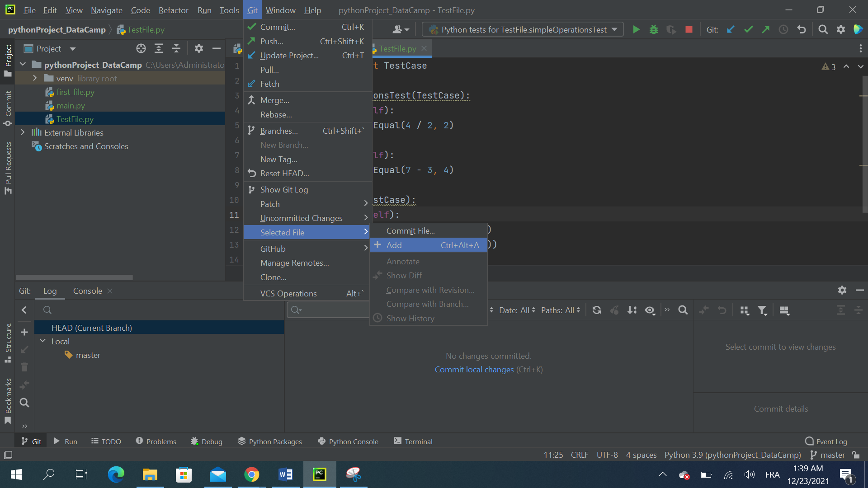Push commits via Git toolbar arrow

pyautogui.click(x=766, y=30)
